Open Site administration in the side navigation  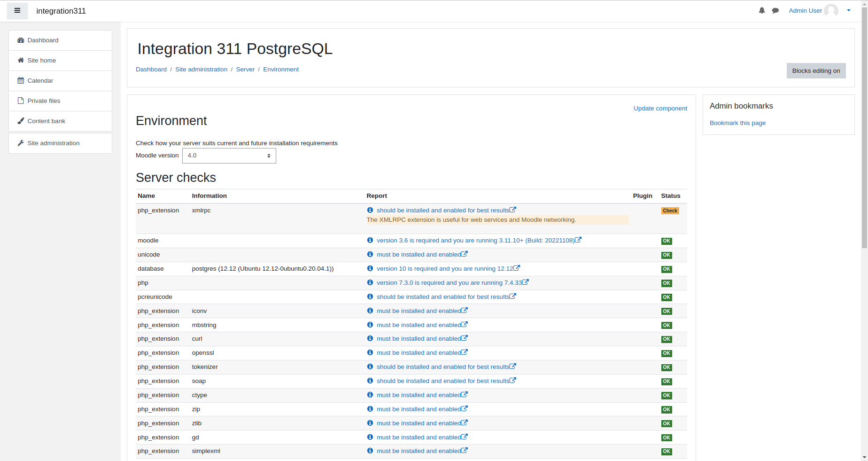[x=60, y=143]
